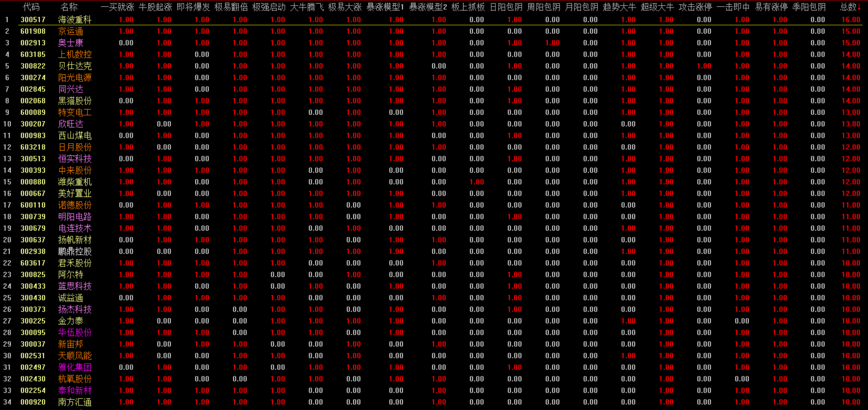
Task: Click the 日阳包阴 column header
Action: pos(506,7)
